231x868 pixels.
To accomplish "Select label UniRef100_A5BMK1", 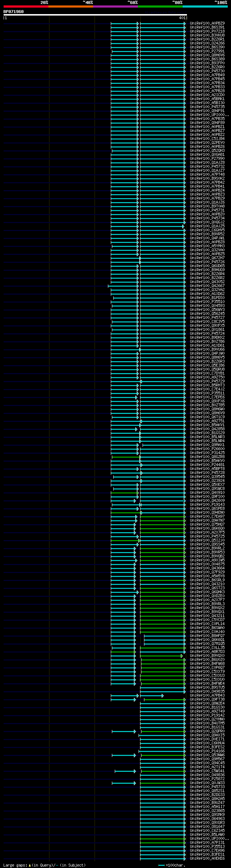I will (x=207, y=99).
